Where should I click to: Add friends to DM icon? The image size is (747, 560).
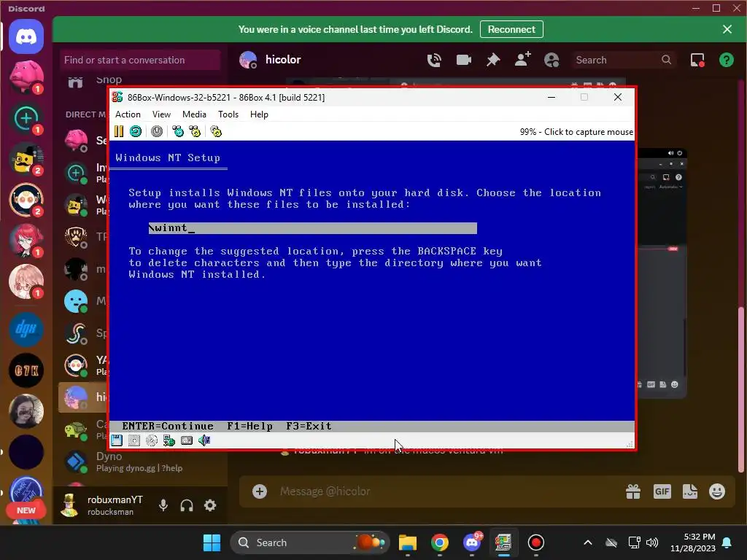[x=522, y=60]
